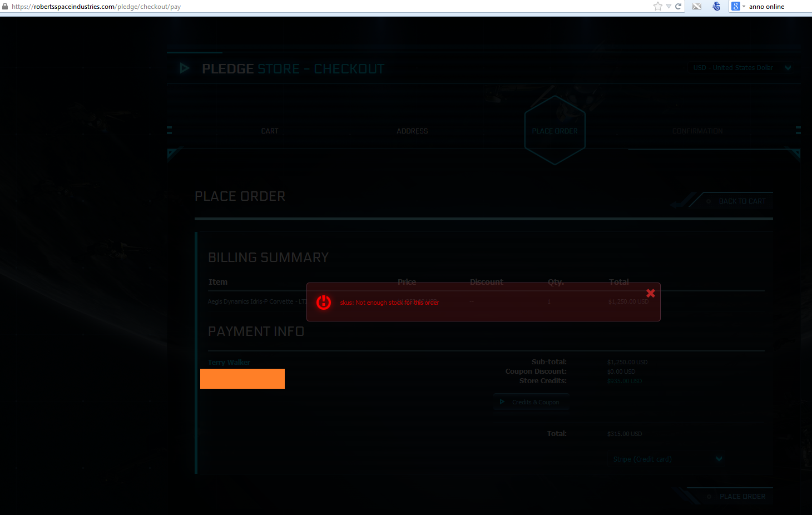Click the blue seahorse extension icon
Image resolution: width=812 pixels, height=515 pixels.
(x=716, y=6)
